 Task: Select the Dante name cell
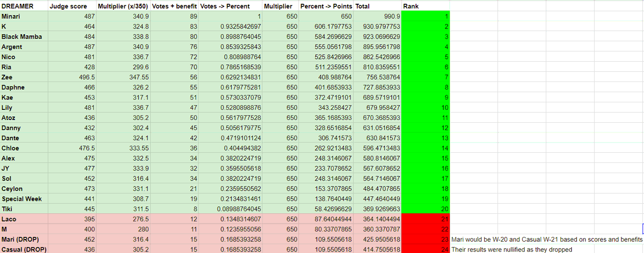point(24,139)
